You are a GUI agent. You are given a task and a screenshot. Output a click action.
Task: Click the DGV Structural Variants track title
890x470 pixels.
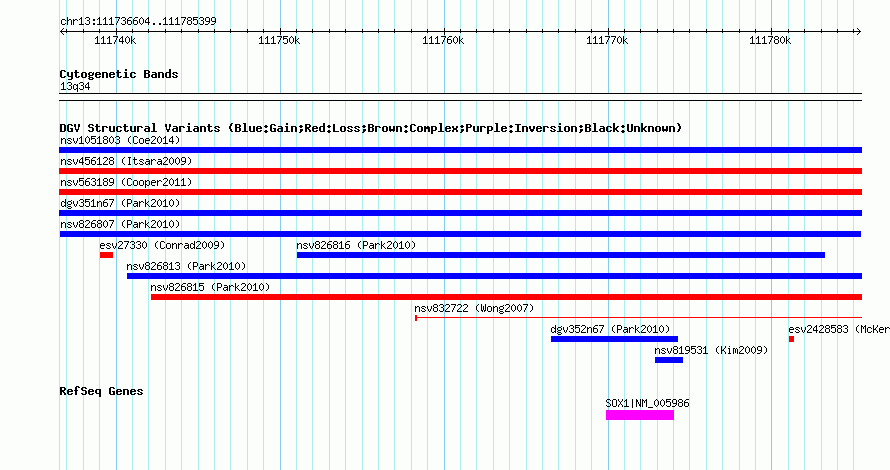click(x=371, y=128)
